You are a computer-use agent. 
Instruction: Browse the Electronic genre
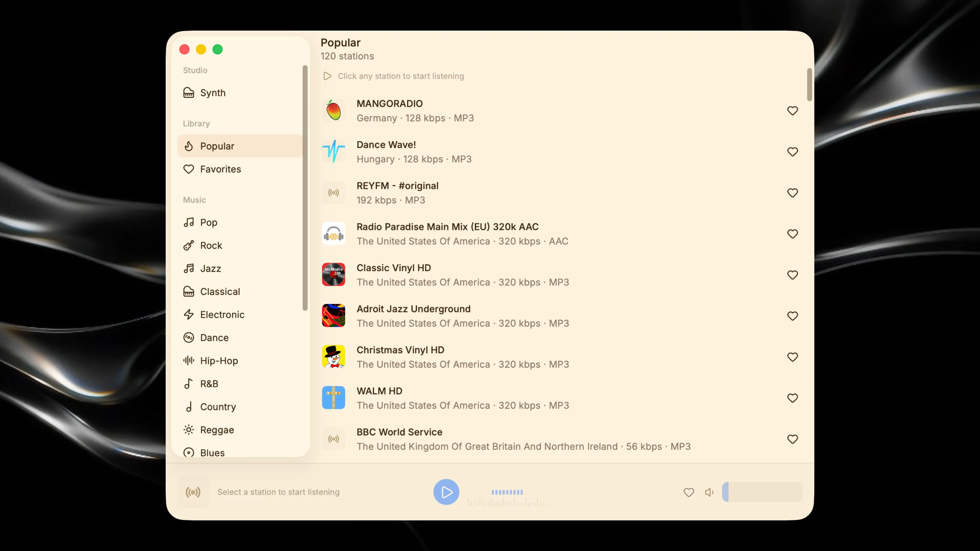(x=240, y=314)
